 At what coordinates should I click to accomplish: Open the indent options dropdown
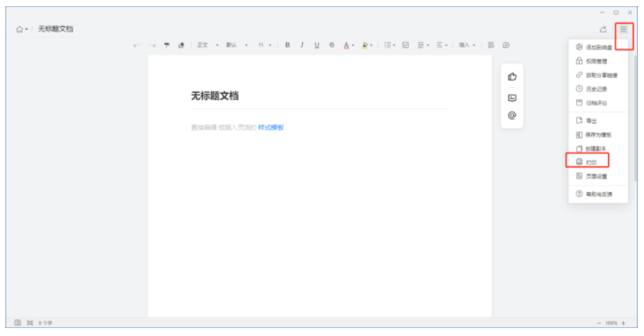point(423,45)
